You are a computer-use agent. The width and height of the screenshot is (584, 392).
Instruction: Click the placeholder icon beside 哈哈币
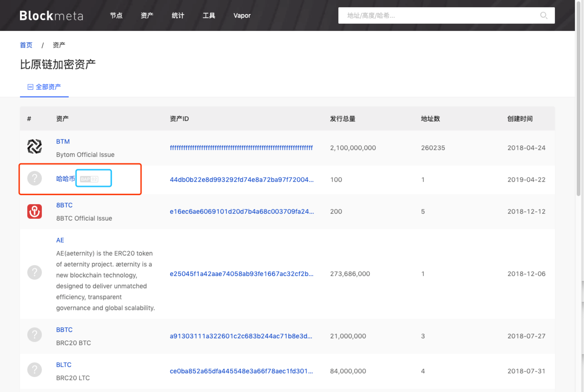point(35,178)
